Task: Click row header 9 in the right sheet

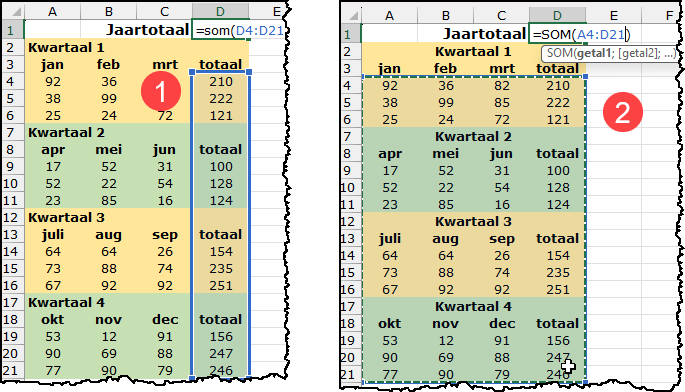Action: [x=351, y=170]
